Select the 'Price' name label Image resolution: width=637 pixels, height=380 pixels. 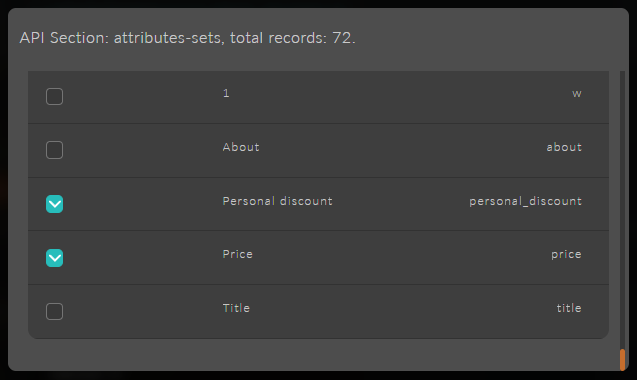238,254
